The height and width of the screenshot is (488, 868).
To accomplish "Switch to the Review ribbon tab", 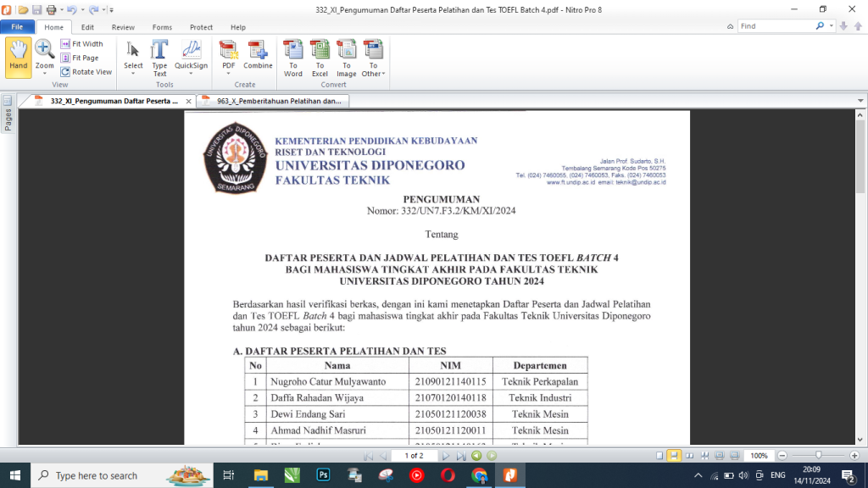I will 123,27.
